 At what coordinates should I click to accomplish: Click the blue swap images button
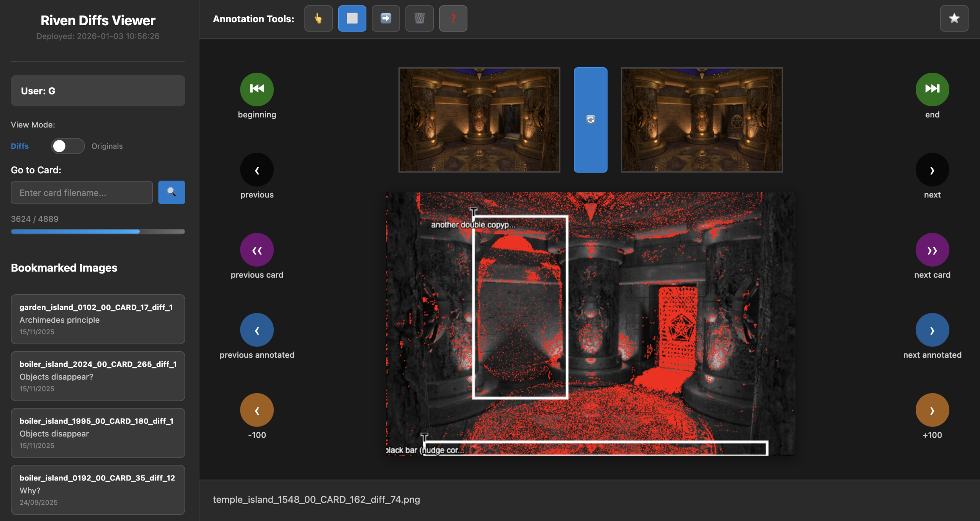tap(590, 120)
